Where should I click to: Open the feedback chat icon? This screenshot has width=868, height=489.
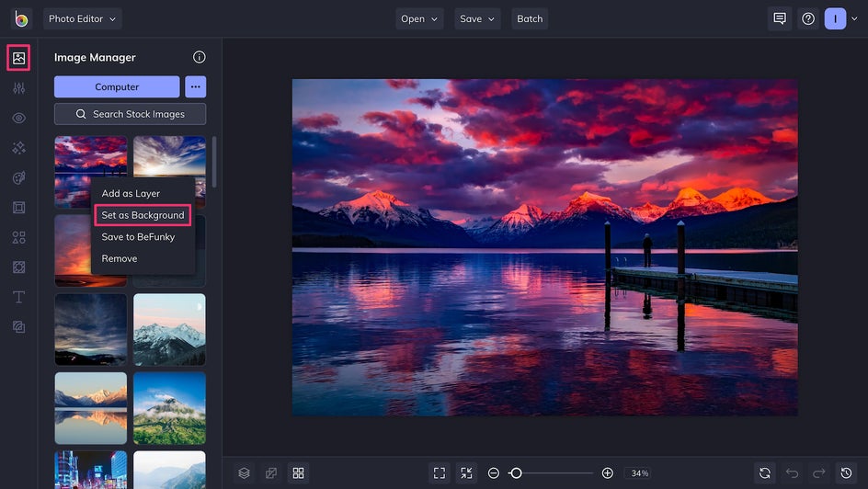tap(780, 18)
